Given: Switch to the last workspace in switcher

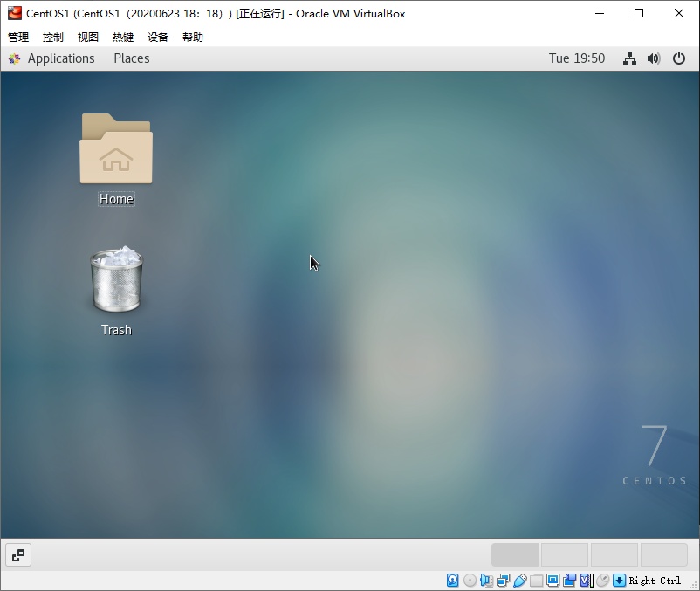Looking at the screenshot, I should [663, 554].
